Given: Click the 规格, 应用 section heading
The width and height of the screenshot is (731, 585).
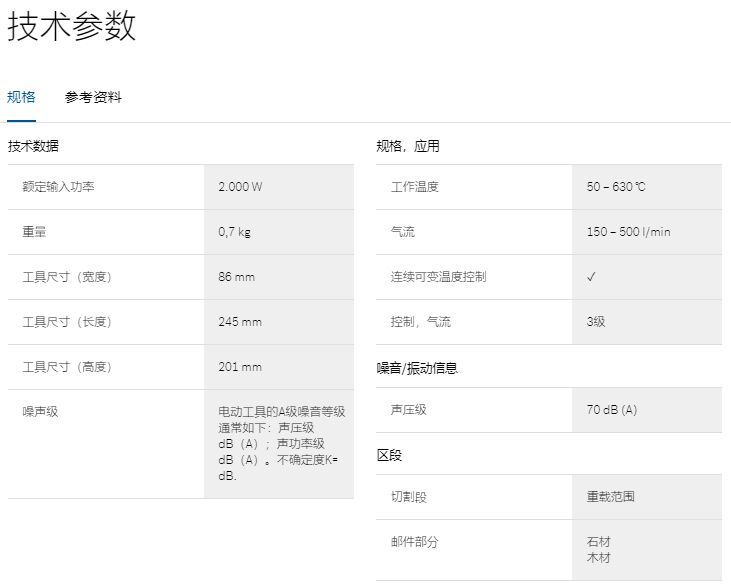Looking at the screenshot, I should pyautogui.click(x=408, y=146).
